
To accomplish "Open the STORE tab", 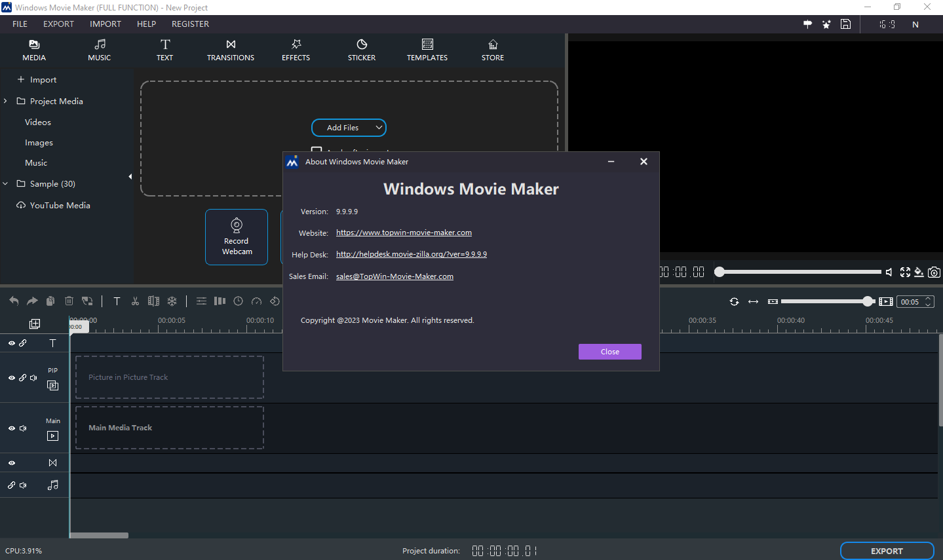I will 493,50.
